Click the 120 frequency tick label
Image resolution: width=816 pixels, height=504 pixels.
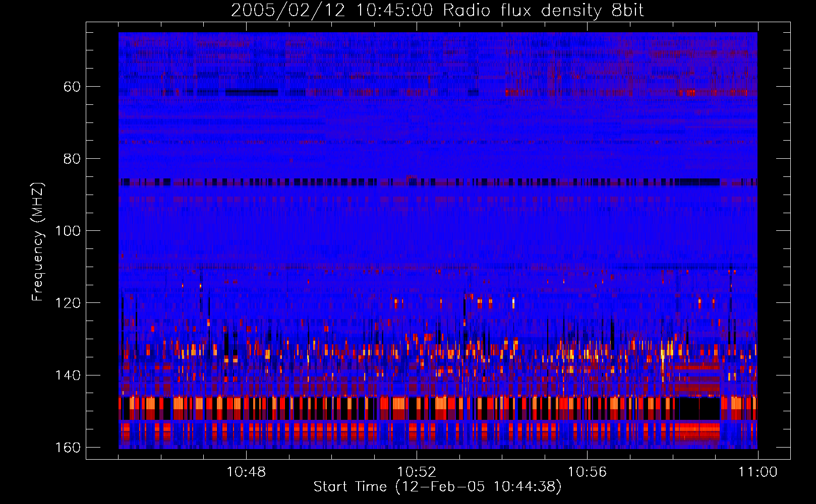(x=68, y=303)
